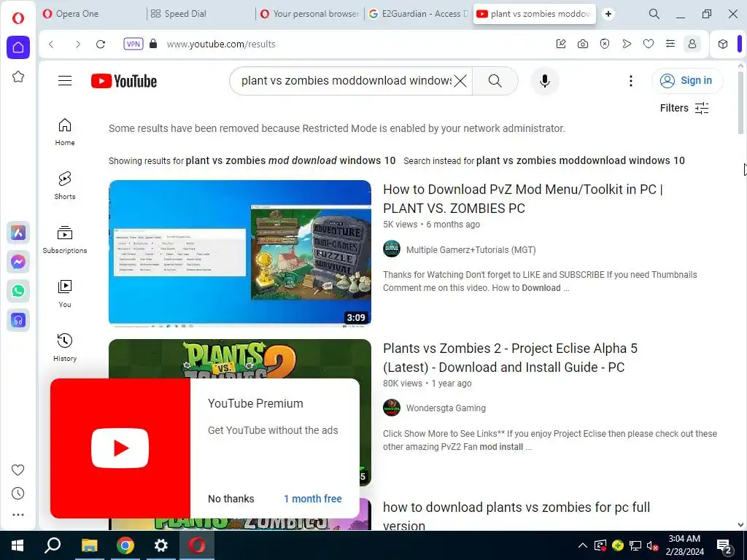Visit Multiple Gamerz+Tutorials (MGT) channel
Viewport: 747px width, 560px height.
point(471,249)
